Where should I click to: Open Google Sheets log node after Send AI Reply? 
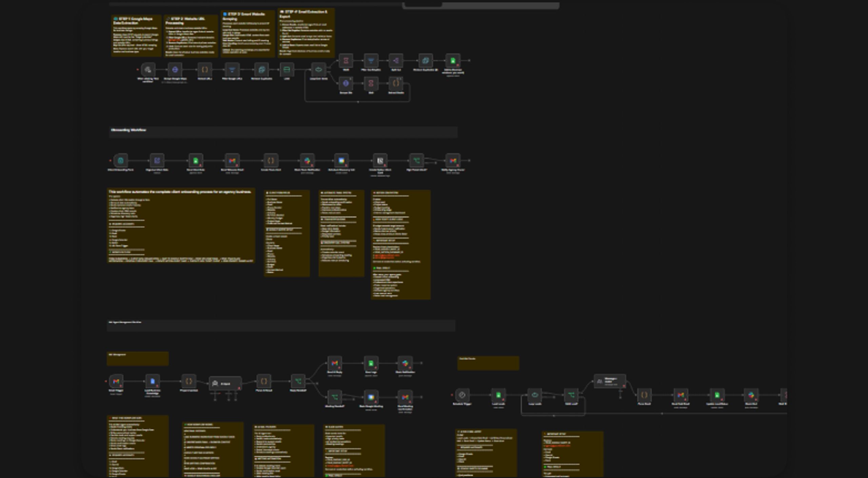coord(371,363)
